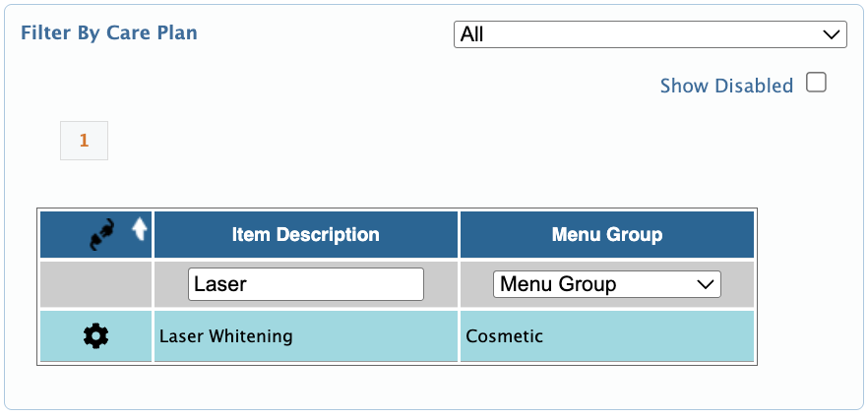The height and width of the screenshot is (417, 868).
Task: Click the Item Description column header
Action: tap(305, 234)
